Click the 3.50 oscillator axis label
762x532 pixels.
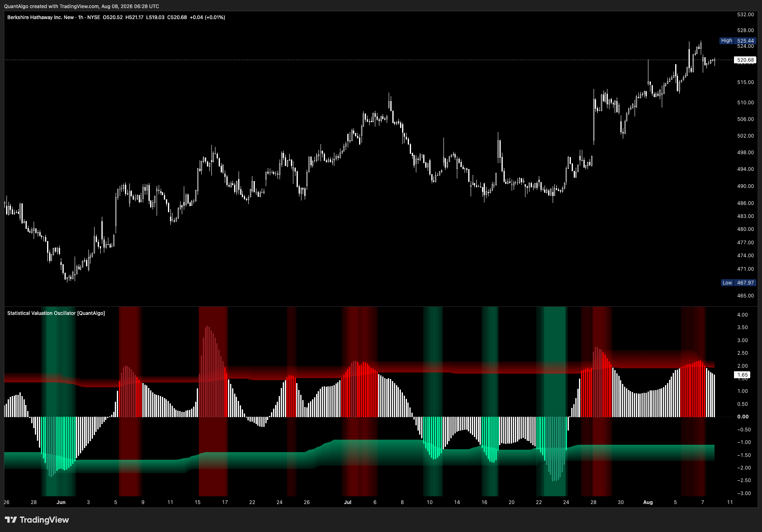(743, 327)
